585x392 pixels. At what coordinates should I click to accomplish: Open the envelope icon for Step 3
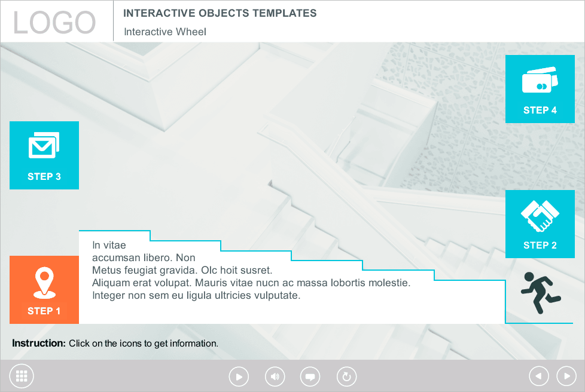pos(44,146)
